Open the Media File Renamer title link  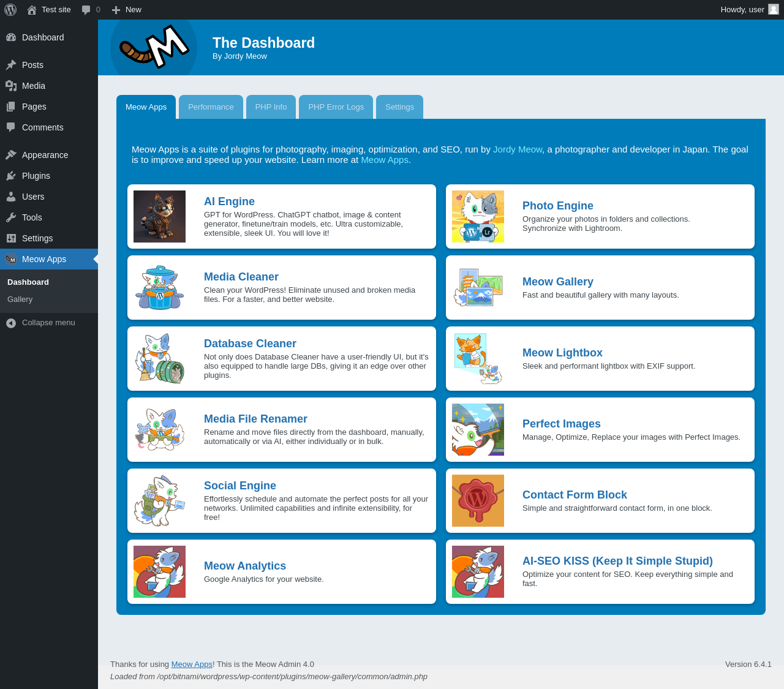point(255,419)
